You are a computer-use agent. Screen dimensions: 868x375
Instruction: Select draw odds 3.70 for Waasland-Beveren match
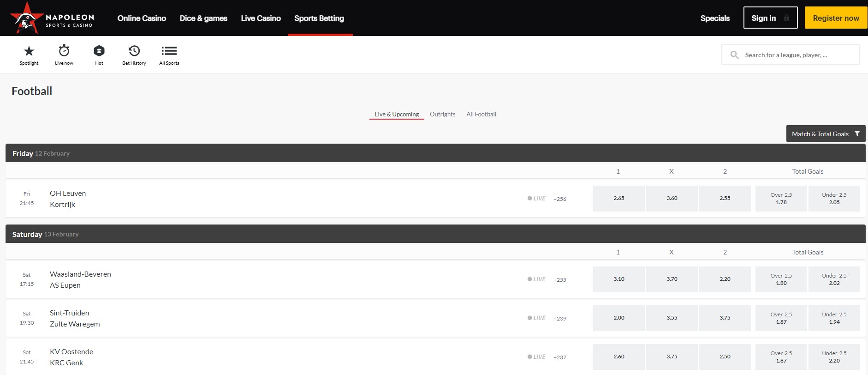672,279
